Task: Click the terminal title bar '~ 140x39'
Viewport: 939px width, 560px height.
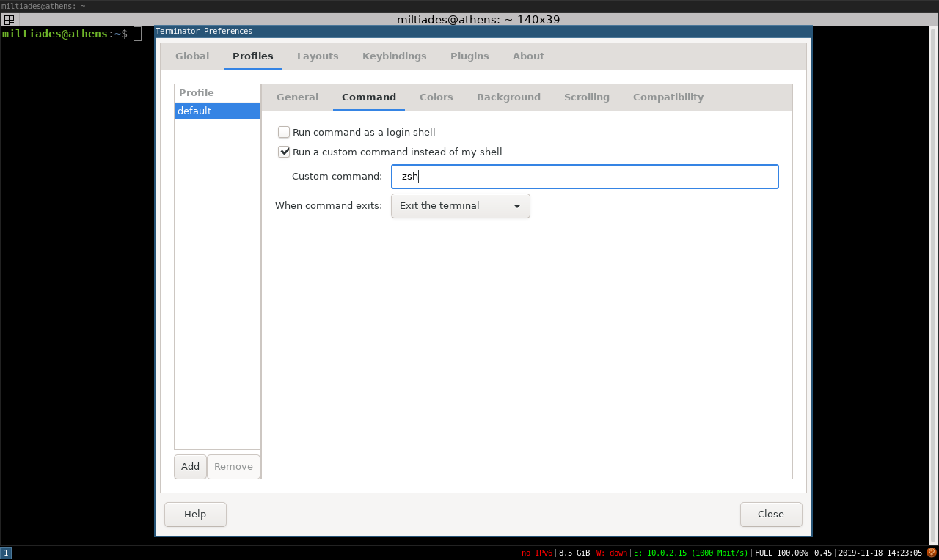Action: (x=478, y=20)
